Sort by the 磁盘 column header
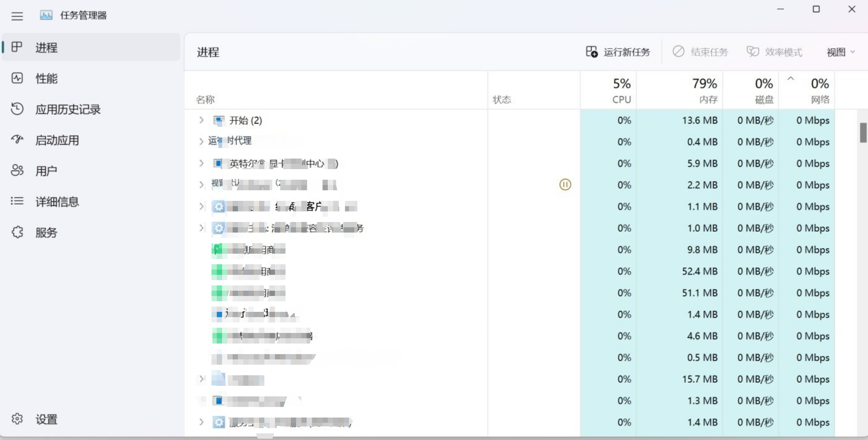The image size is (868, 440). [751, 90]
